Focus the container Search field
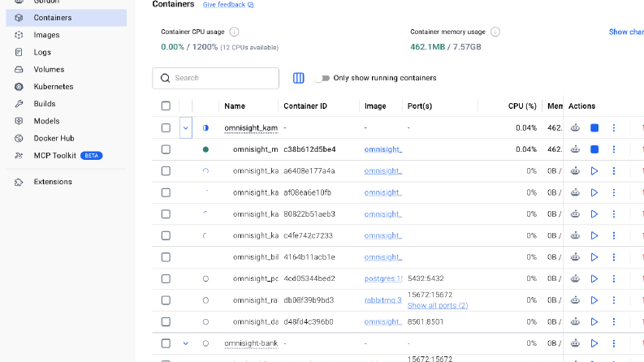The height and width of the screenshot is (362, 644). pyautogui.click(x=216, y=78)
